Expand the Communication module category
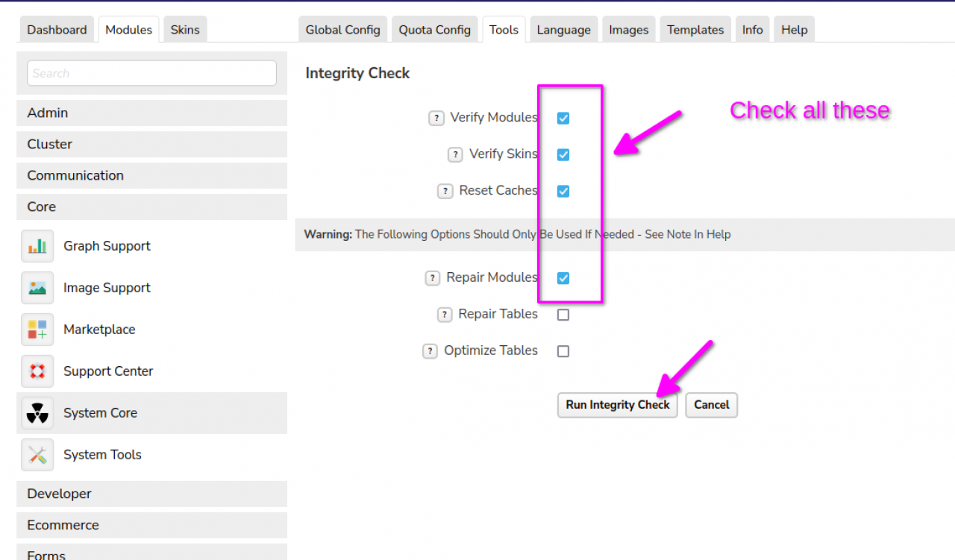 click(x=151, y=176)
